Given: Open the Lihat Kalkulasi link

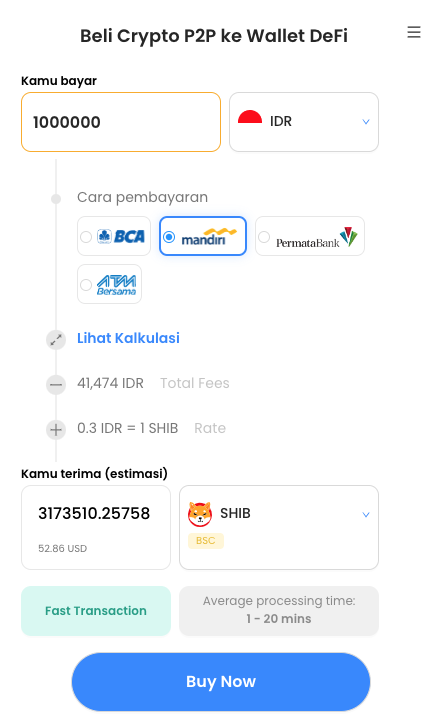Looking at the screenshot, I should (x=128, y=338).
